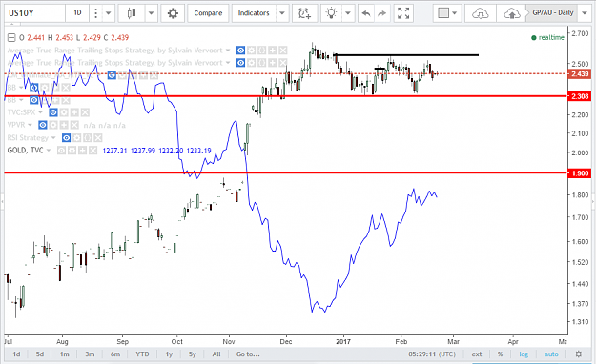This screenshot has height=364, width=596.
Task: Click the Indicators button
Action: point(254,13)
